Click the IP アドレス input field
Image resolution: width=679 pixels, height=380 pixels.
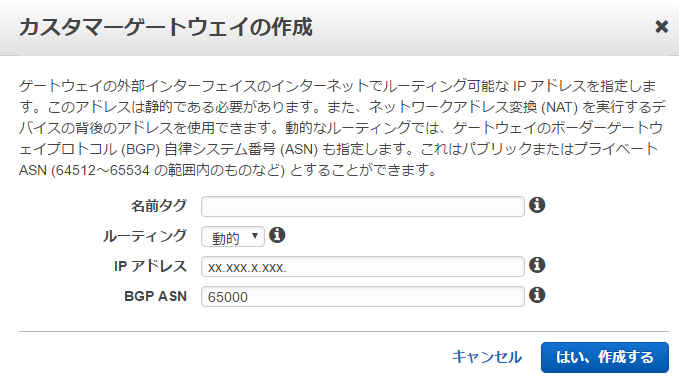[362, 267]
